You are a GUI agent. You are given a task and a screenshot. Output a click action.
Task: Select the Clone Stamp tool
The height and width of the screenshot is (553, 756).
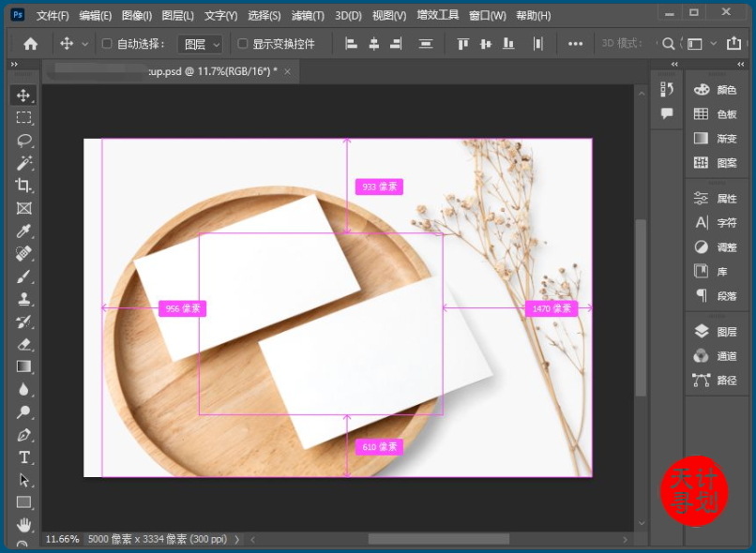(23, 299)
